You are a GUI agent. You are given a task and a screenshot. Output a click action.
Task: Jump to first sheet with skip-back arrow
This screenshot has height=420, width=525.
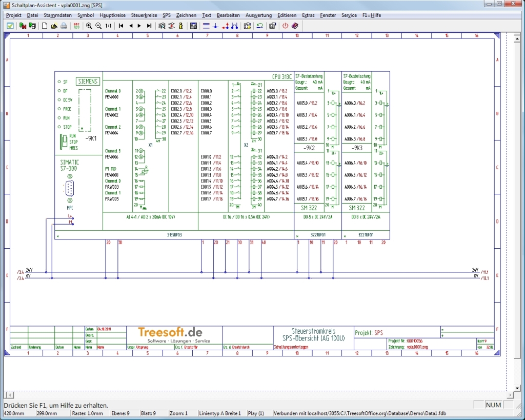tap(121, 25)
